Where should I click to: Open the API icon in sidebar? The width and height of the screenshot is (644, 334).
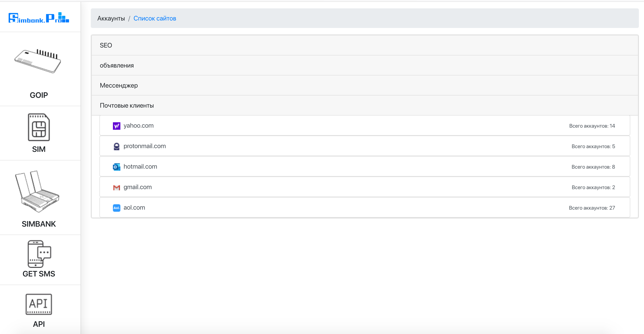coord(39,304)
